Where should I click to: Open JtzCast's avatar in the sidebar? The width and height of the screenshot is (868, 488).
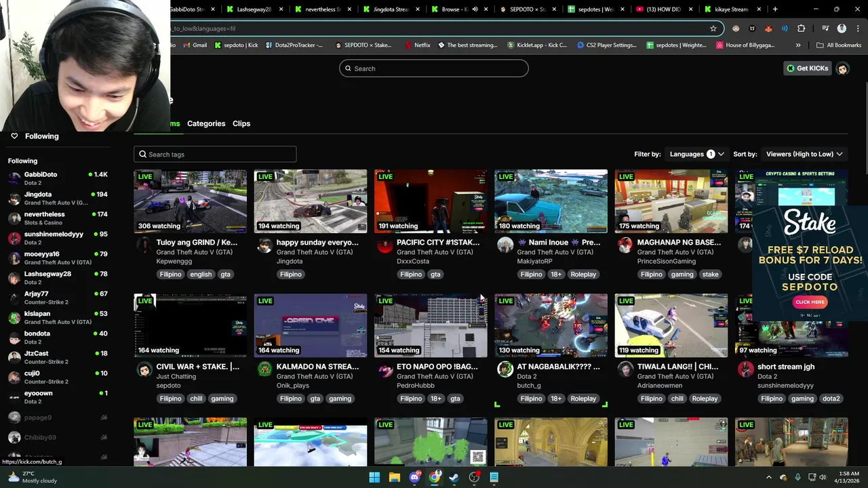click(x=14, y=357)
